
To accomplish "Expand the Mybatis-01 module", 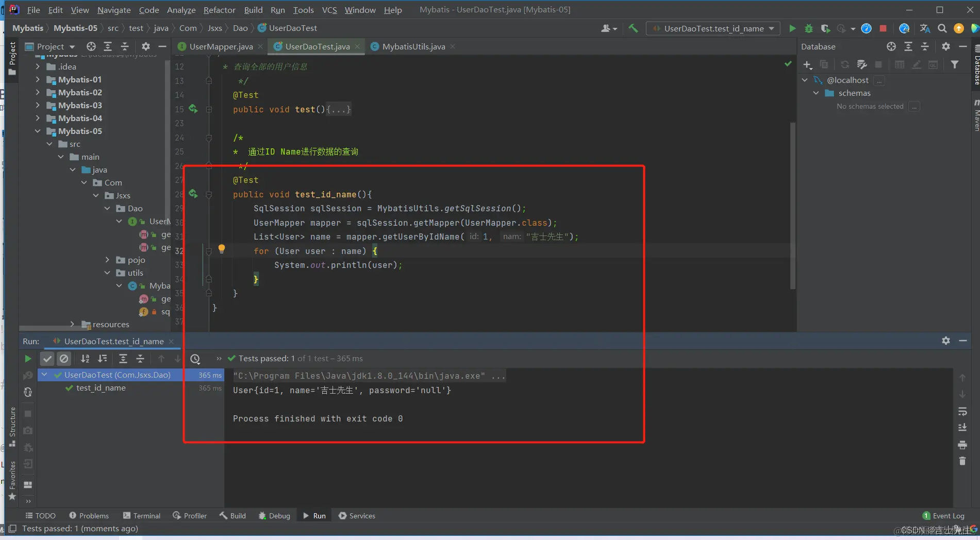I will [38, 79].
